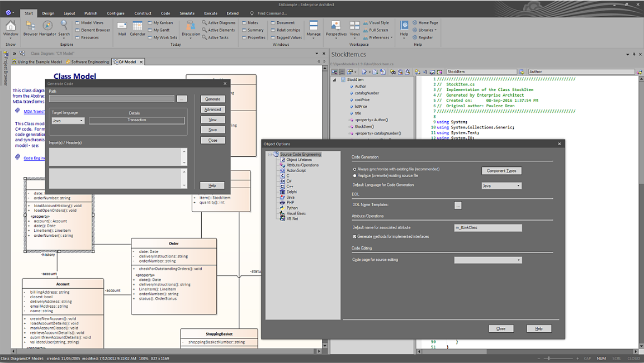Toggle the Tagged Values window
644x363 pixels.
click(x=286, y=38)
